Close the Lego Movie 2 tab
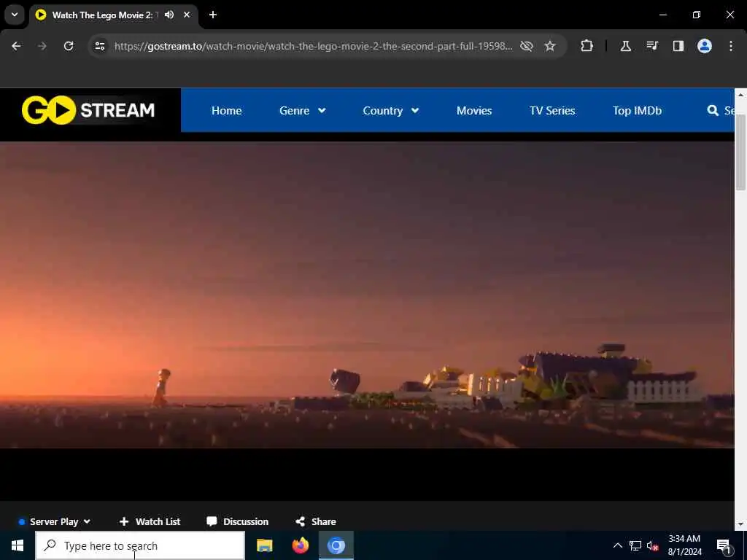This screenshot has height=560, width=747. coord(187,15)
